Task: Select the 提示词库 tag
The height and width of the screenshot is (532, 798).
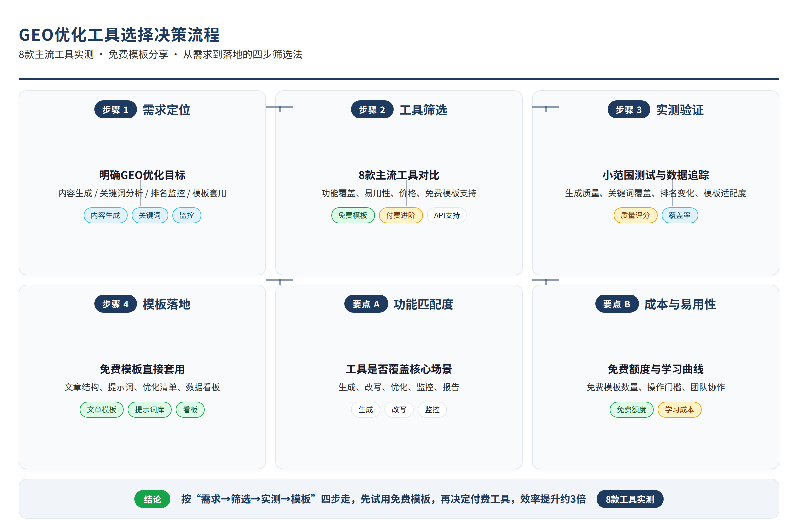Action: pos(150,410)
